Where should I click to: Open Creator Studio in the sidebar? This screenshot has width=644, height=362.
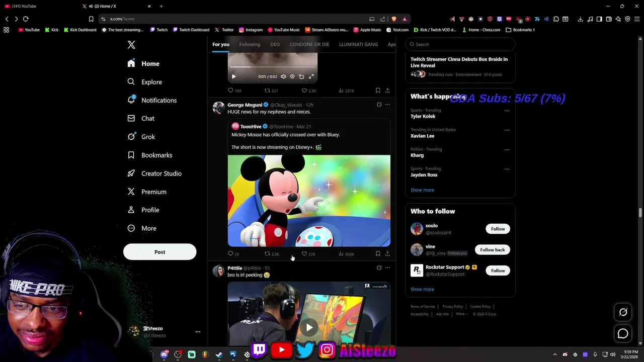(x=154, y=173)
